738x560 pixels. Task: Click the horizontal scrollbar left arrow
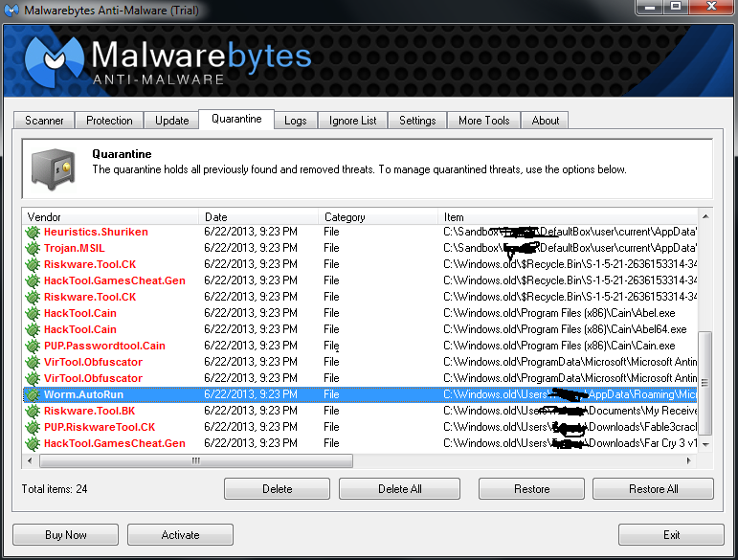point(30,460)
